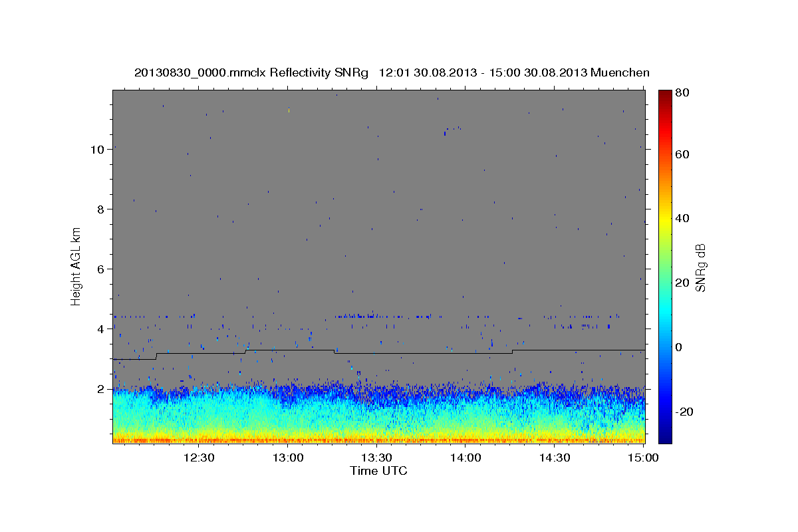
Task: Click the plot title text '20130830_0000.mmclx Reflectivity SNRg'
Action: 251,72
